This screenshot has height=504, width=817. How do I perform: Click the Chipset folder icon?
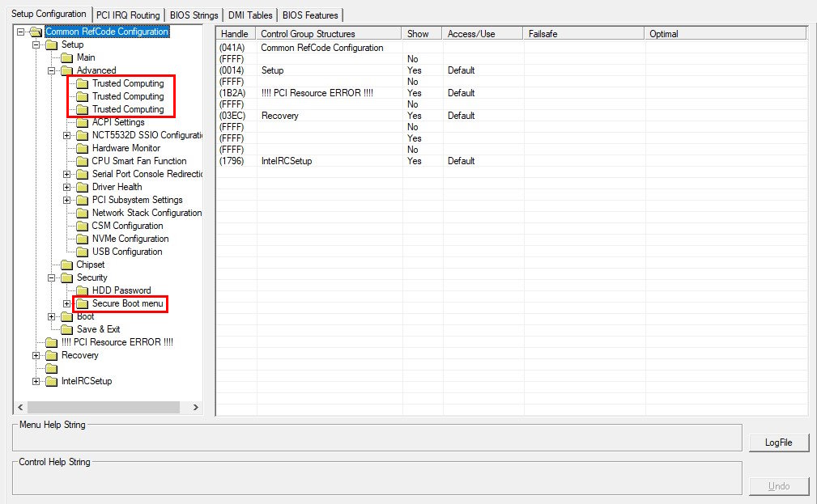[x=66, y=265]
